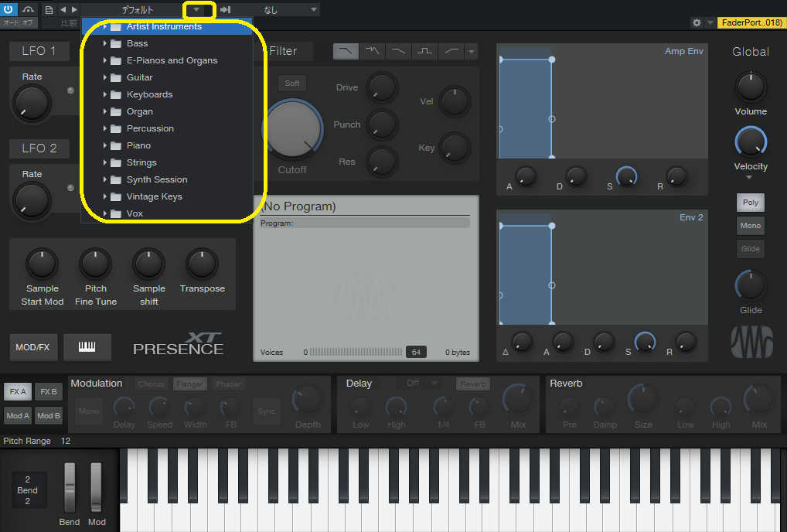787x532 pixels.
Task: Expand the Vox folder arrow
Action: pyautogui.click(x=105, y=213)
